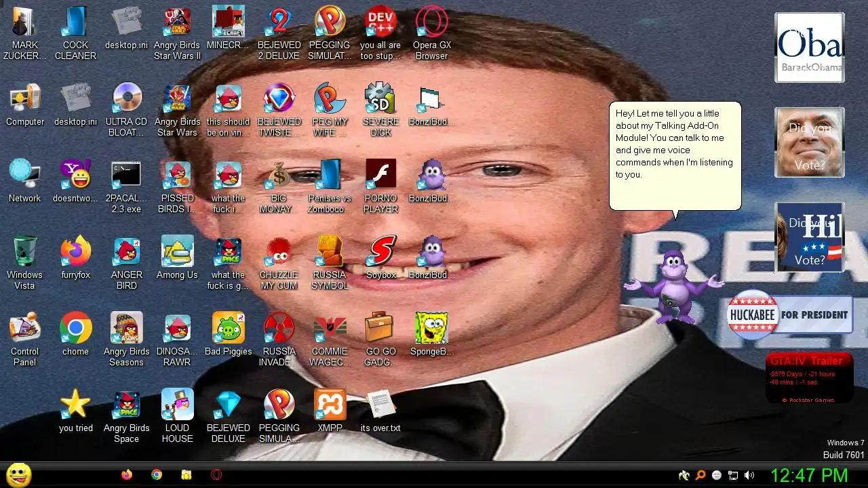The height and width of the screenshot is (488, 868).
Task: Launch the chome Chrome shortcut
Action: [x=75, y=335]
